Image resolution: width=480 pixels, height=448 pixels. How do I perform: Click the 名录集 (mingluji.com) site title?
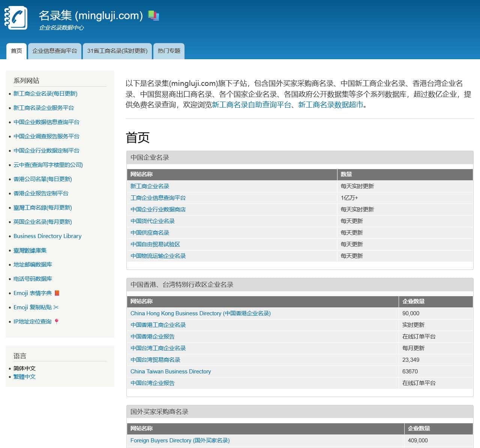click(x=91, y=16)
